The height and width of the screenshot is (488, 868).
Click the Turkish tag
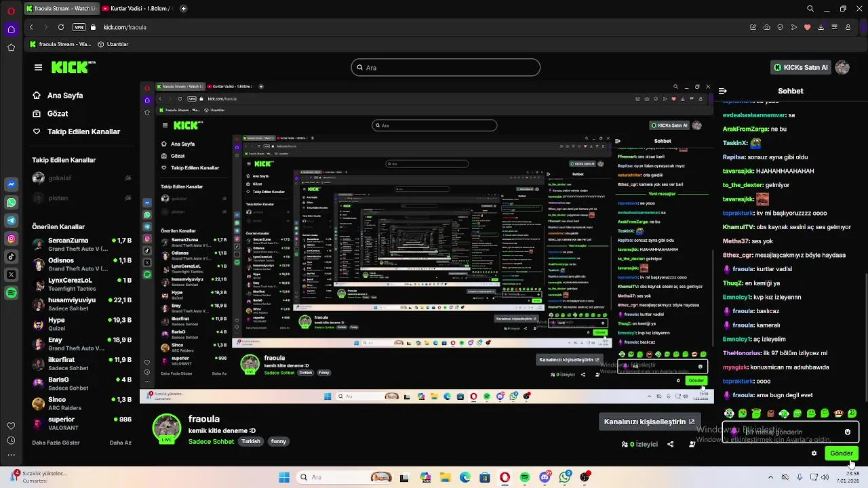click(251, 441)
